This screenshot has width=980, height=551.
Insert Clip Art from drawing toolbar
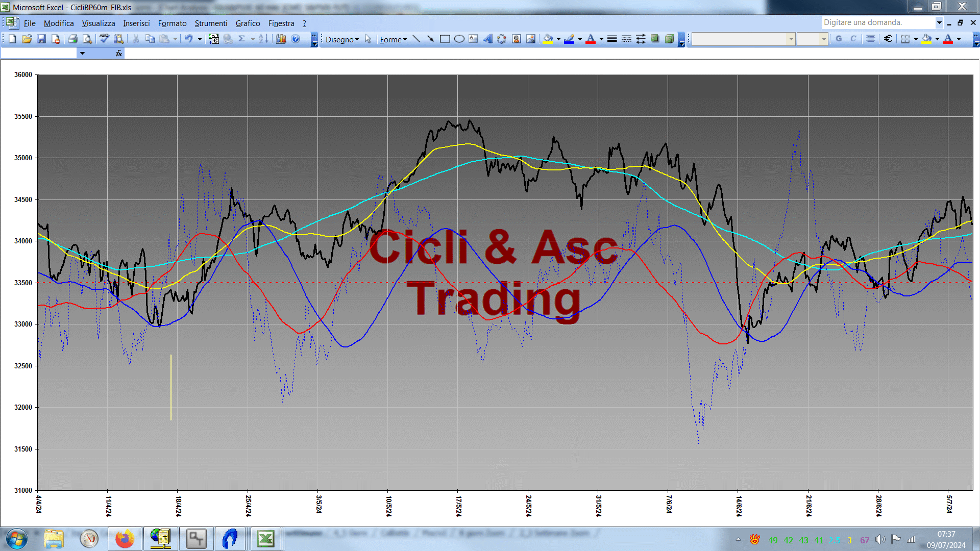pyautogui.click(x=517, y=39)
